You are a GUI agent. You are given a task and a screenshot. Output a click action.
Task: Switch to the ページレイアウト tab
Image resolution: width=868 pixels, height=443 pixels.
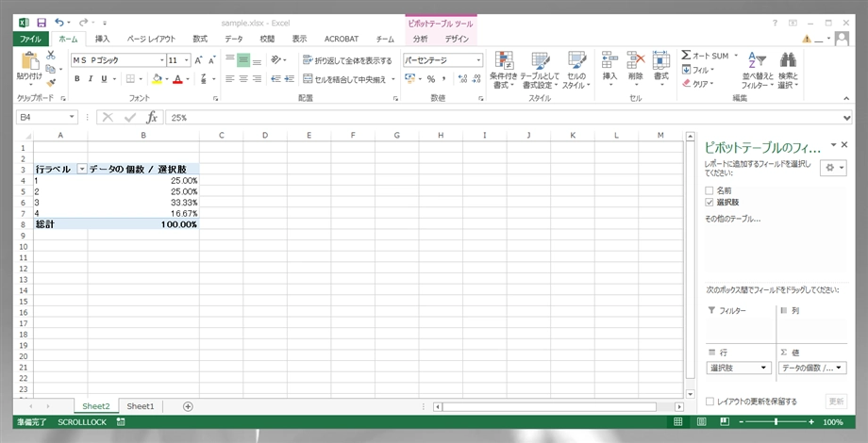151,40
